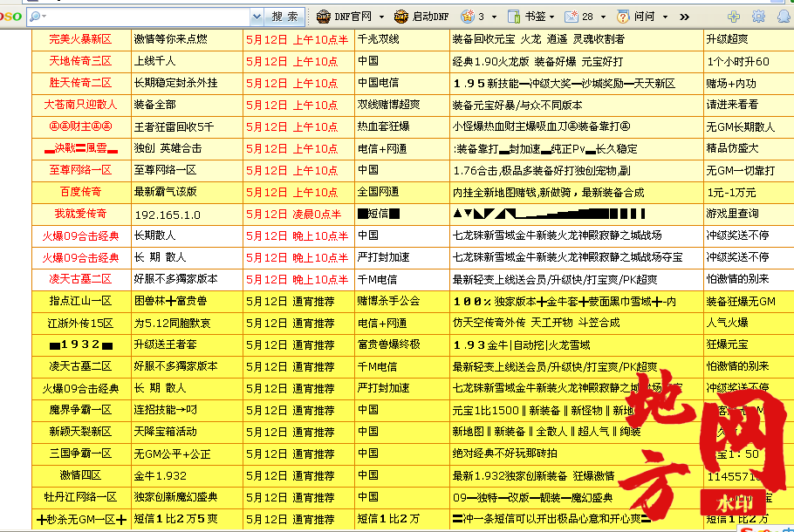Click the 长期稳定封杀外挂 cell
This screenshot has height=532, width=794.
pos(175,83)
